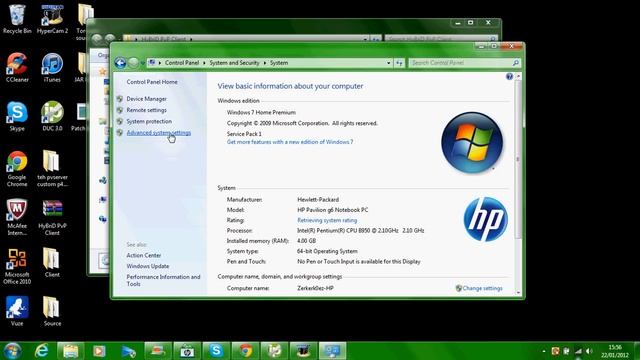This screenshot has width=640, height=360.
Task: Select the HyBriD PvP Client desktop icon
Action: pyautogui.click(x=52, y=217)
